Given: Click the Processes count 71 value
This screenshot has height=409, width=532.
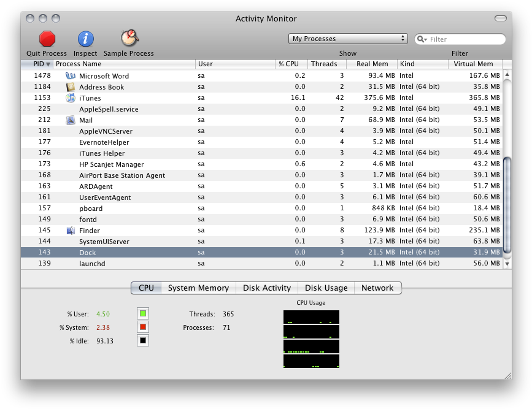Looking at the screenshot, I should 226,327.
